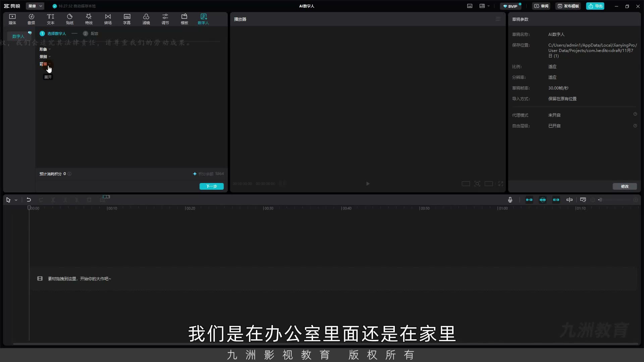Click the 导出 export button

pos(595,6)
